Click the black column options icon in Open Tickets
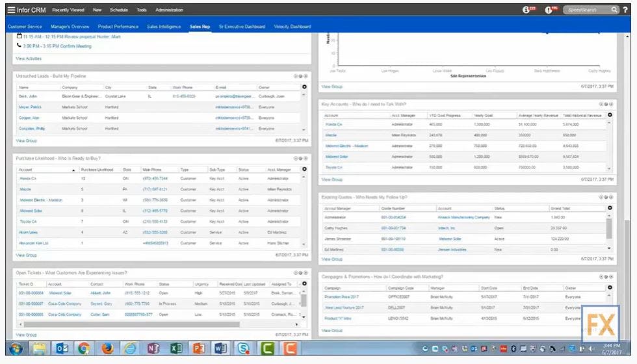 point(304,283)
